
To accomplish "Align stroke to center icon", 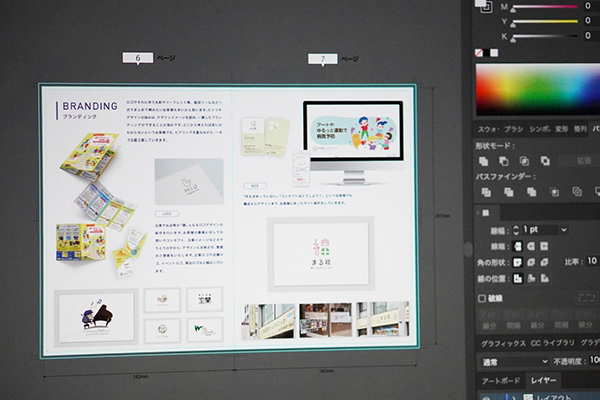I will (518, 279).
